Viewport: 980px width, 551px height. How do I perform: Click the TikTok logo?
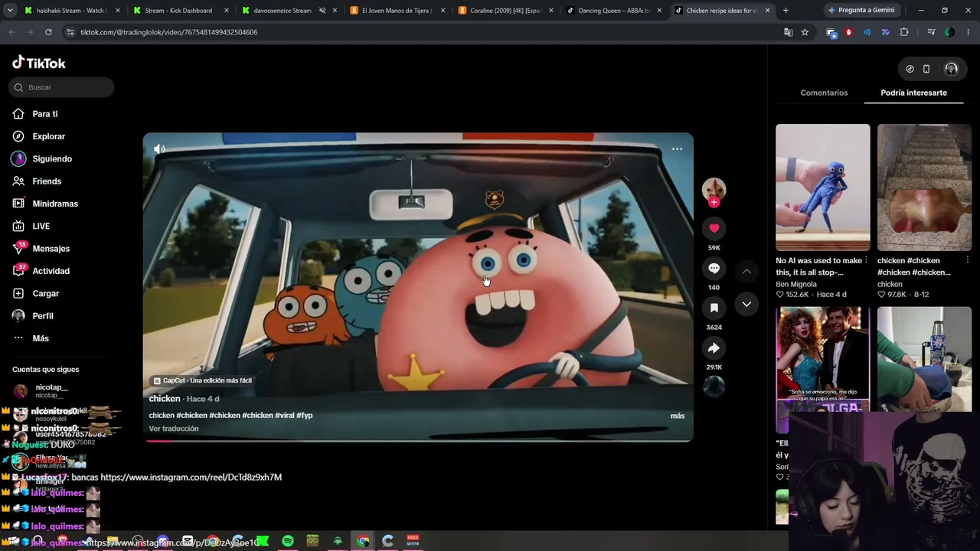[x=39, y=63]
